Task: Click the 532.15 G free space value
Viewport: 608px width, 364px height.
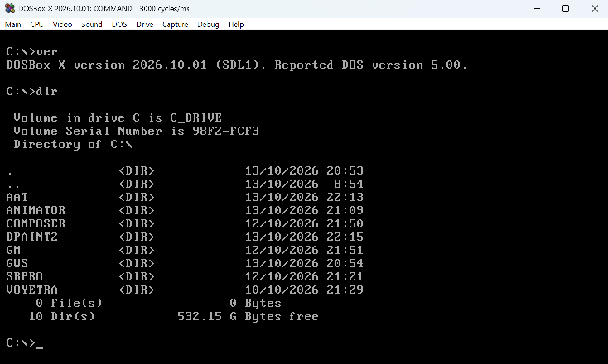Action: pyautogui.click(x=207, y=316)
